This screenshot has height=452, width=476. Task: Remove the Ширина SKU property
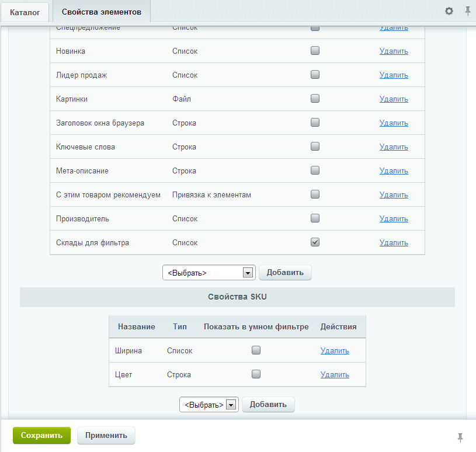(x=335, y=351)
